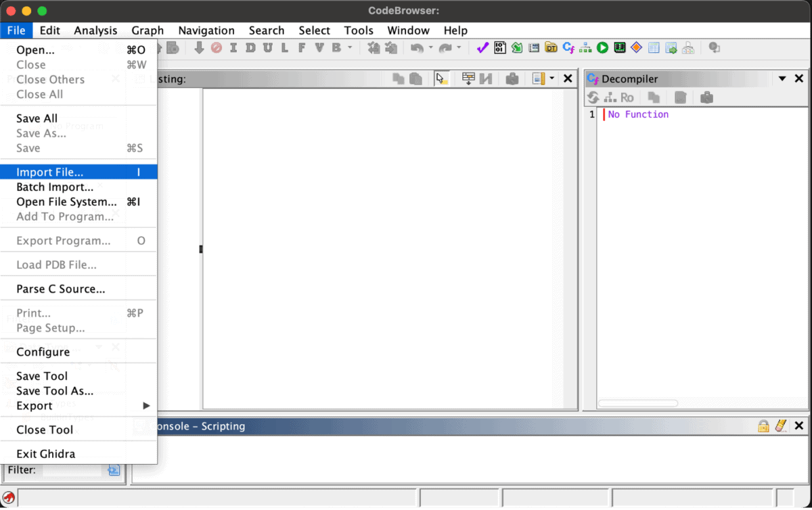Open the Decompiler icon in main toolbar
This screenshot has height=510, width=812.
pos(568,47)
